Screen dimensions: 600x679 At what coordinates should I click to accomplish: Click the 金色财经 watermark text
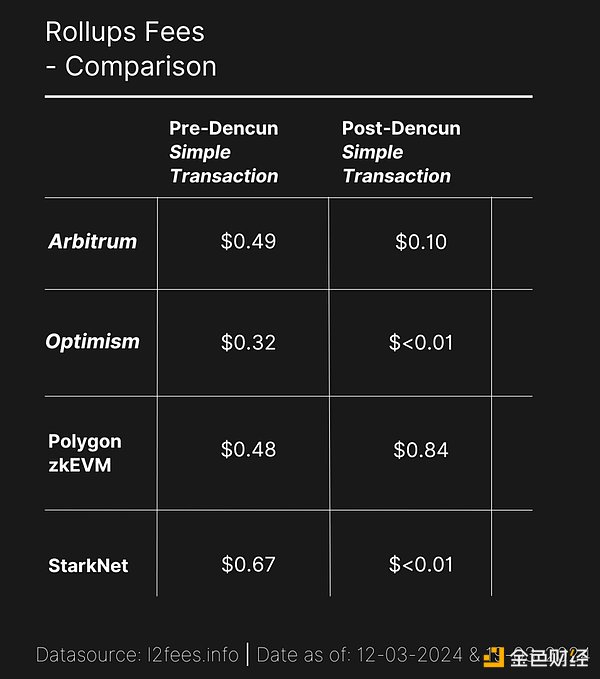[548, 656]
